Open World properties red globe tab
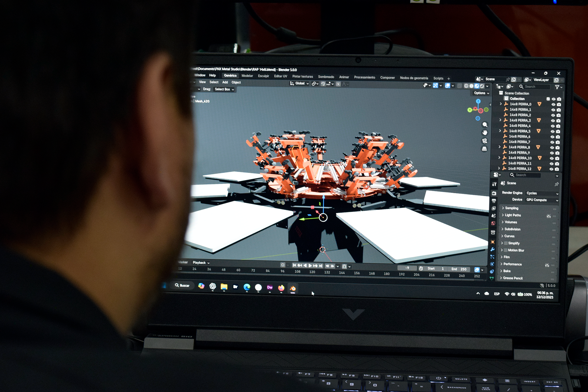Viewport: 588px width, 392px height. pos(493,223)
